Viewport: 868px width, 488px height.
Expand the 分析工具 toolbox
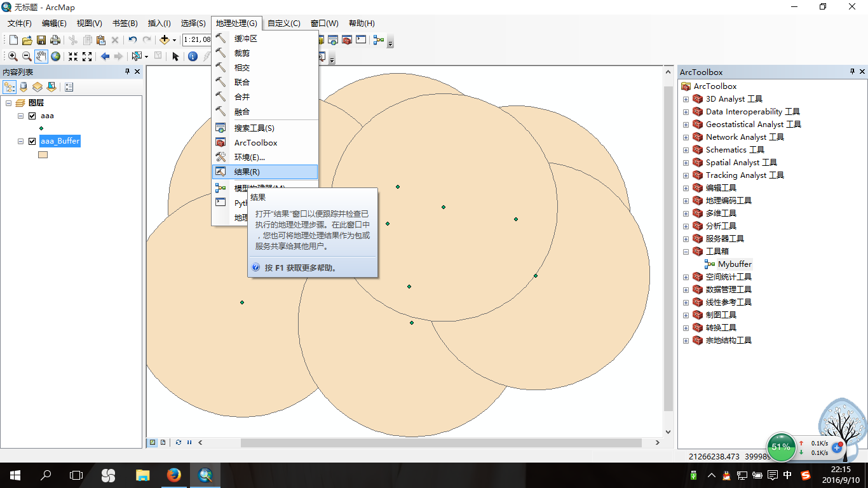pos(686,226)
